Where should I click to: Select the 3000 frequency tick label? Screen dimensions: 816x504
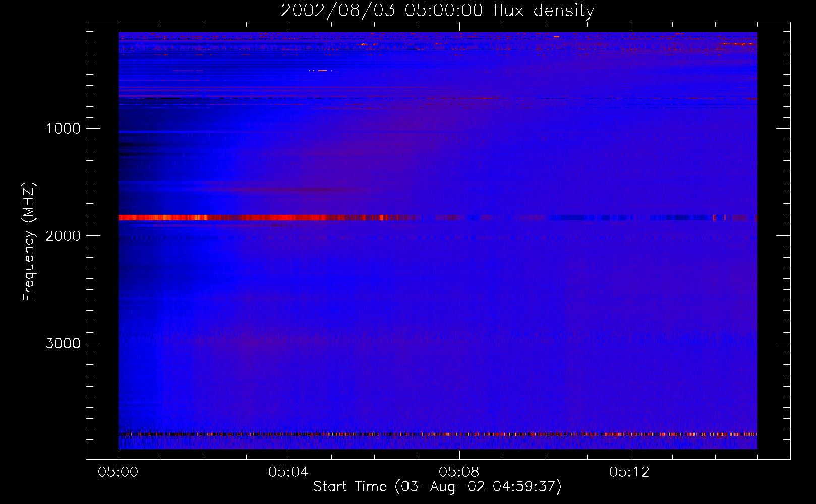63,343
